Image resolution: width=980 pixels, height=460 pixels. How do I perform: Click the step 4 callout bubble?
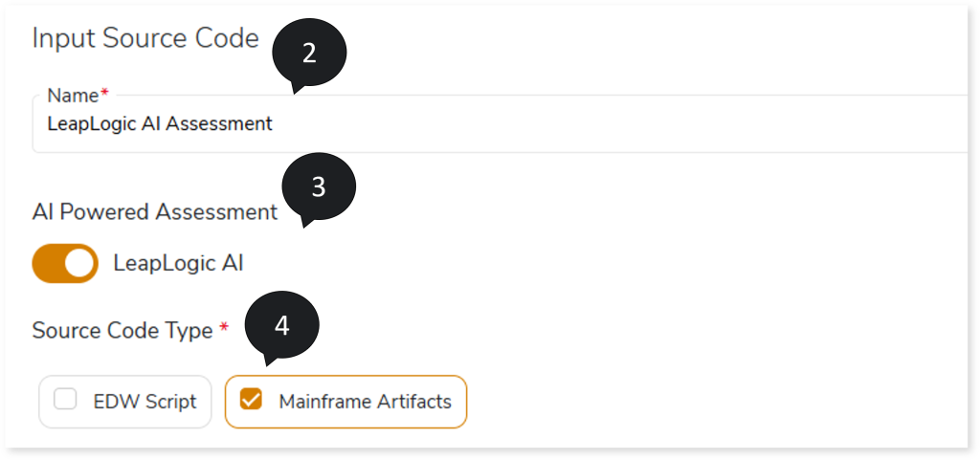[x=281, y=326]
